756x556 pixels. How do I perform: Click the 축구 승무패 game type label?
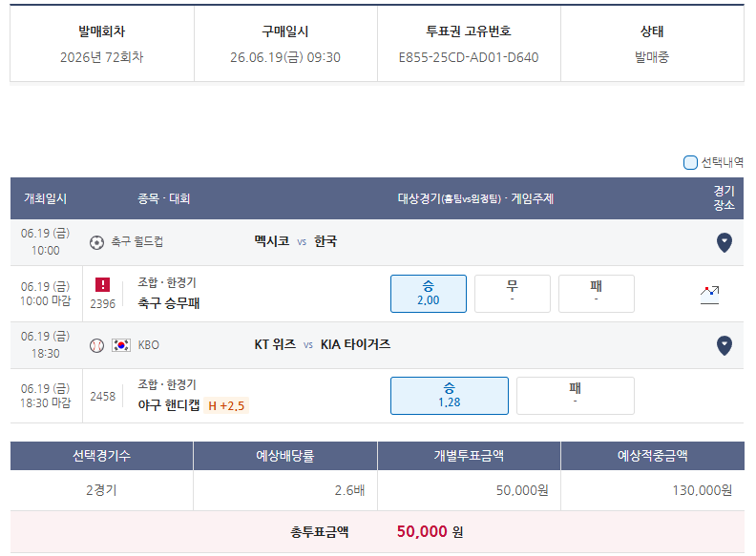169,303
